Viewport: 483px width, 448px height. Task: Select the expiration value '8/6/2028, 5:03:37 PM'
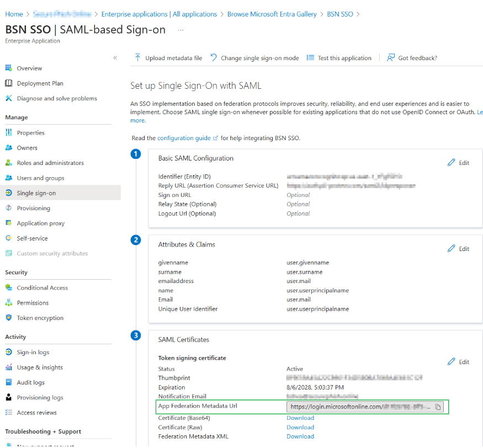[x=315, y=387]
